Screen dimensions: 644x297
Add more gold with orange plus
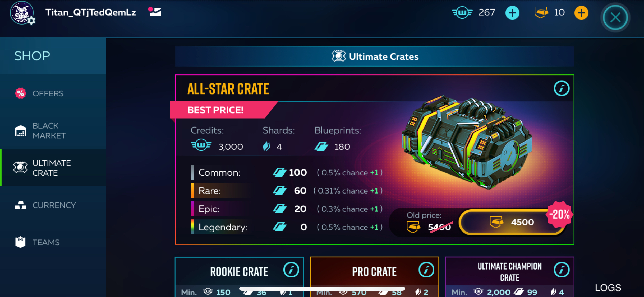point(581,13)
